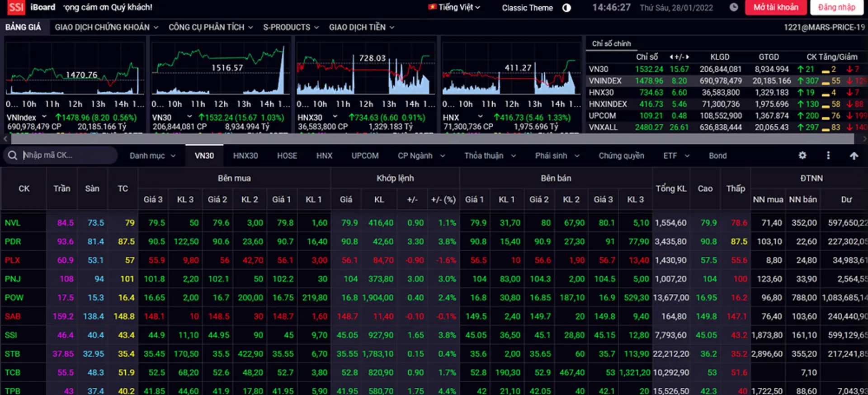
Task: Expand Công cụ phân tích menu
Action: pyautogui.click(x=211, y=27)
